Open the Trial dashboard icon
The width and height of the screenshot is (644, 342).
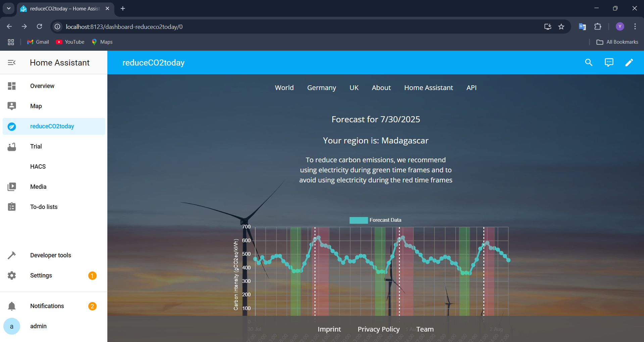12,146
